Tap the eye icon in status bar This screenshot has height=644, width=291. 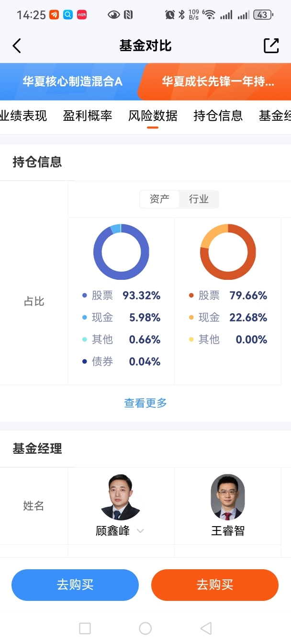click(114, 15)
